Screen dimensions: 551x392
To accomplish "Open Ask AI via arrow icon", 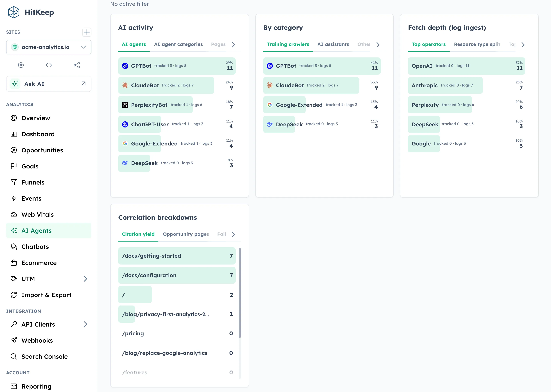I will point(83,83).
